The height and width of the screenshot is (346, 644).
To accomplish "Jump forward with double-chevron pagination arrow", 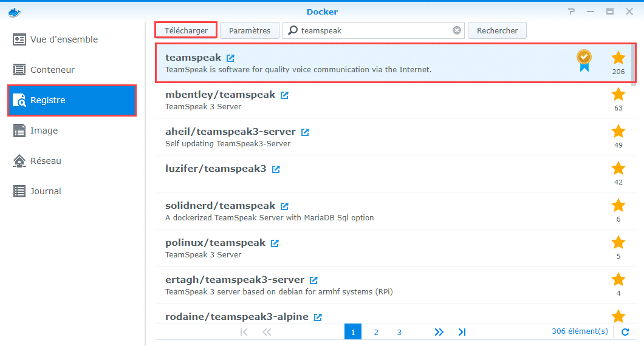I will click(439, 332).
